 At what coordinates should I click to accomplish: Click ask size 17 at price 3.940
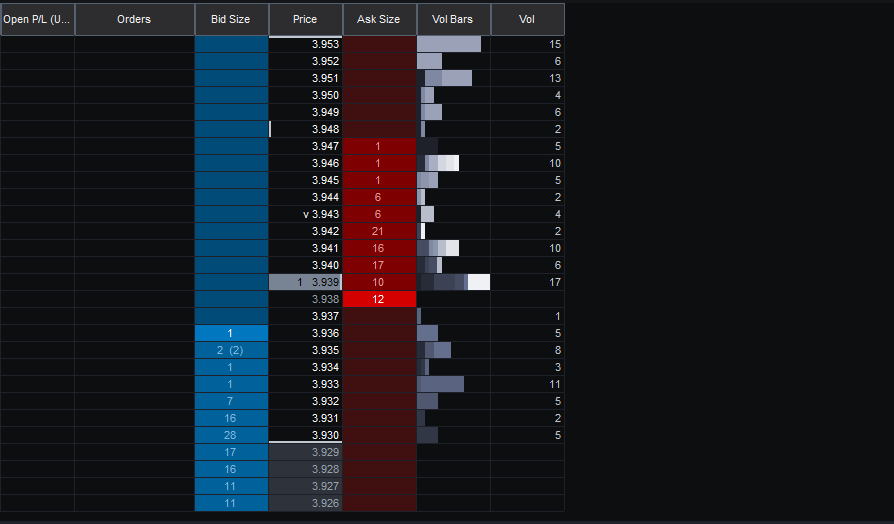(x=380, y=265)
